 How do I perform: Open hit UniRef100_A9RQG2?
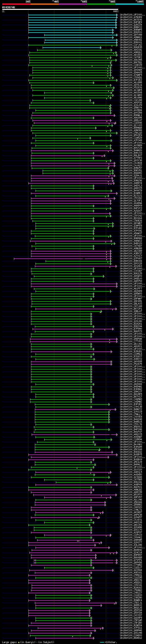coord(131,53)
